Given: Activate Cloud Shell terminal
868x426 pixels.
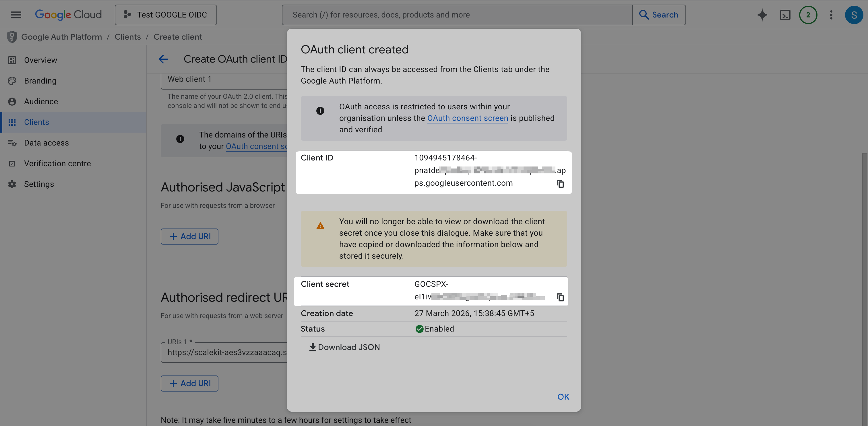Looking at the screenshot, I should click(x=785, y=15).
